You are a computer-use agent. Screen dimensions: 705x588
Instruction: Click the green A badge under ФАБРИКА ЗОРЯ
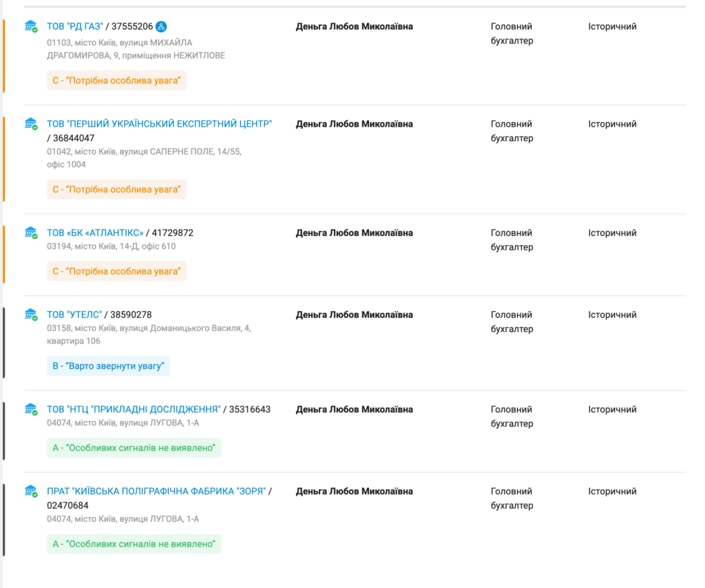coord(134,544)
